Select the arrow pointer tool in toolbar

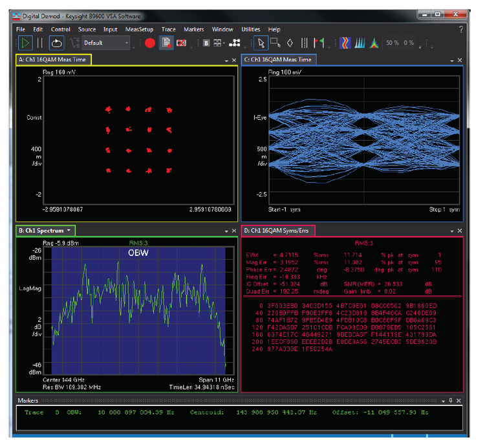pyautogui.click(x=261, y=43)
